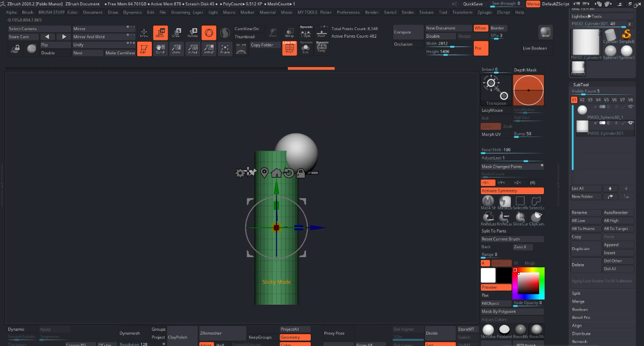
Task: Open the orange alpha circle preview
Action: coord(529,90)
